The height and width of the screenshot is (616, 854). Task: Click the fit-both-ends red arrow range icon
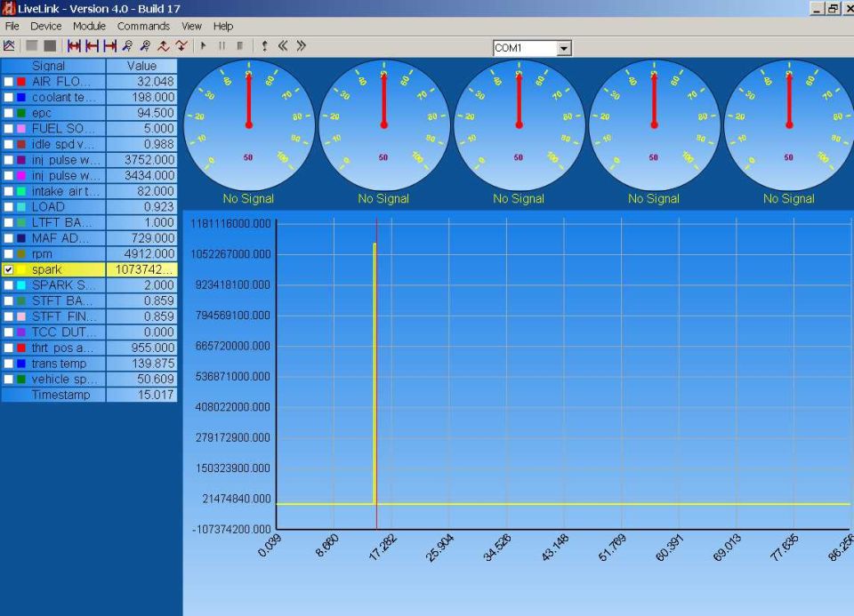(74, 46)
